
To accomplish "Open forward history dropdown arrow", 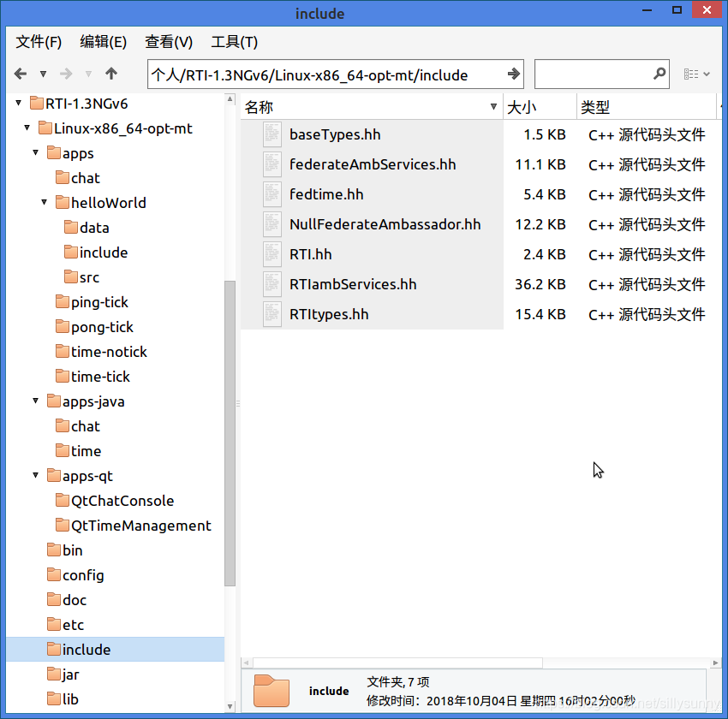I will point(88,74).
